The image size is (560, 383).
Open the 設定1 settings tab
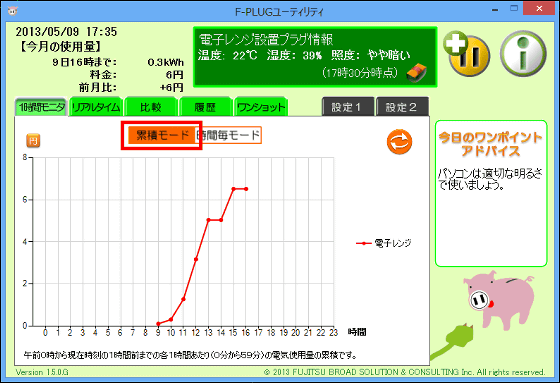pos(348,106)
